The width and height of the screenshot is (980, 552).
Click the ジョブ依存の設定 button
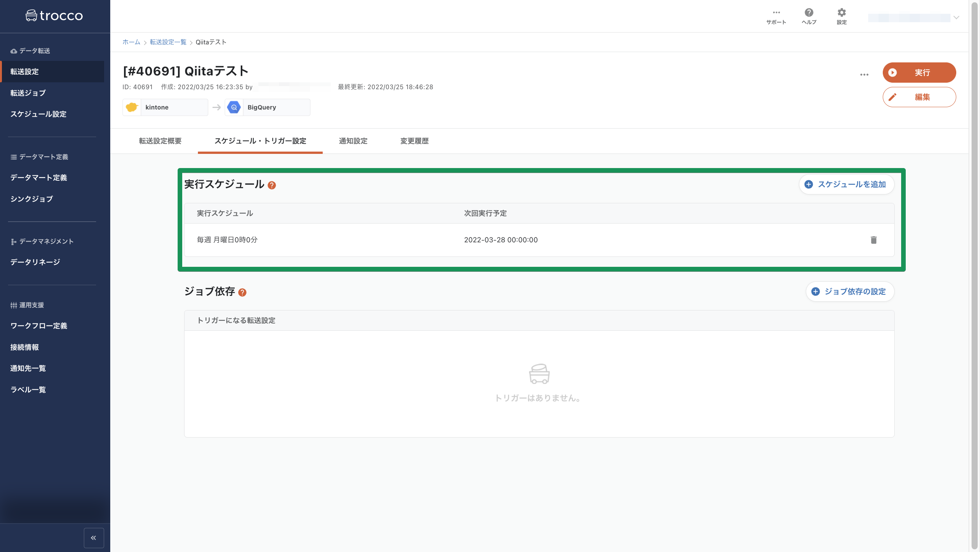(850, 292)
